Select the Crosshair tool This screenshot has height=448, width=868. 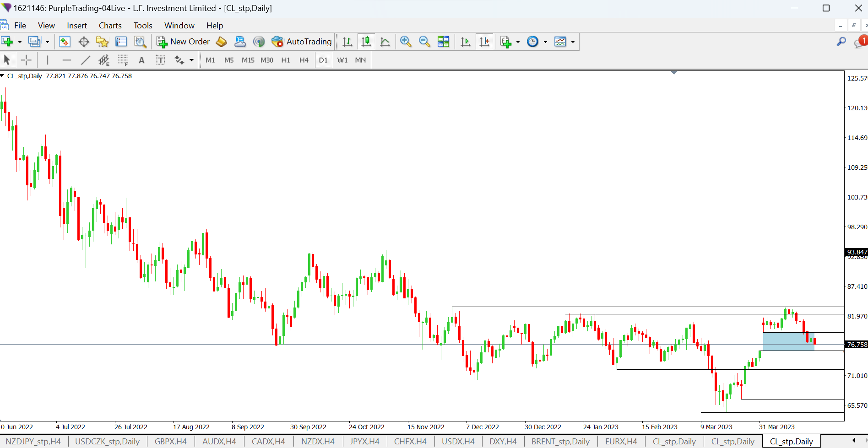pyautogui.click(x=26, y=60)
